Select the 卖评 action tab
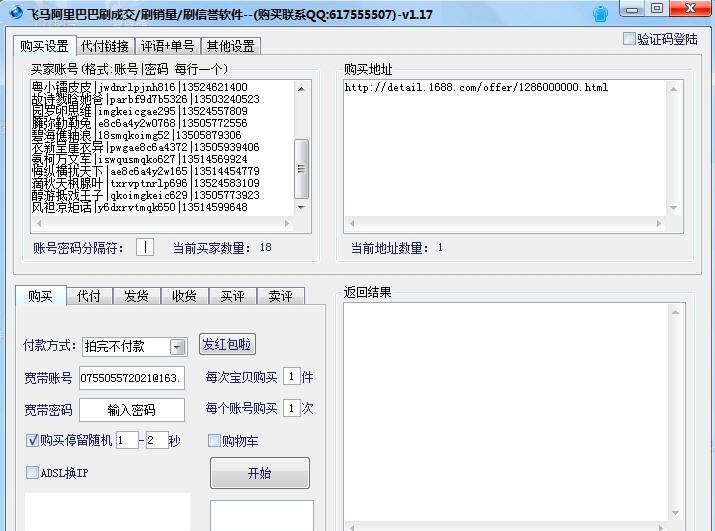The height and width of the screenshot is (531, 715). click(x=280, y=296)
